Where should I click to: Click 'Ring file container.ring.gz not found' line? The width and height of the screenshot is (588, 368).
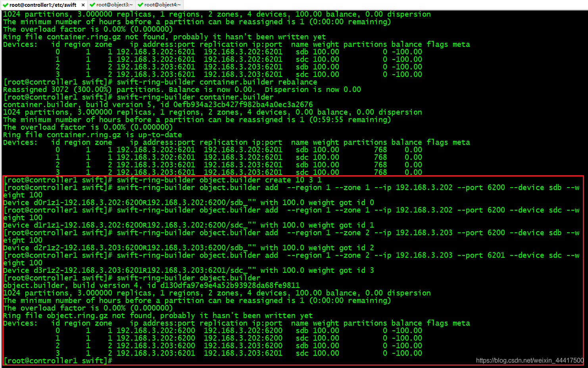pyautogui.click(x=164, y=37)
